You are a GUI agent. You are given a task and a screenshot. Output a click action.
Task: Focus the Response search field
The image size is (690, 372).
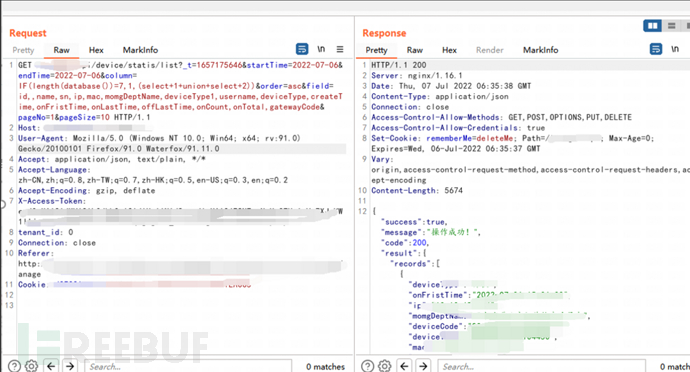coord(542,366)
